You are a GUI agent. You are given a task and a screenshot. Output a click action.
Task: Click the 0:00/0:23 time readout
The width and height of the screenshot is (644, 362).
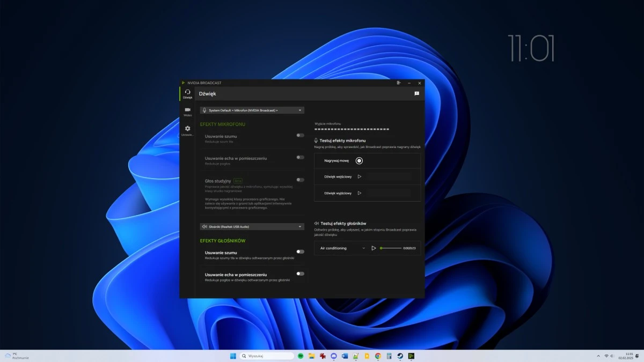tap(409, 248)
